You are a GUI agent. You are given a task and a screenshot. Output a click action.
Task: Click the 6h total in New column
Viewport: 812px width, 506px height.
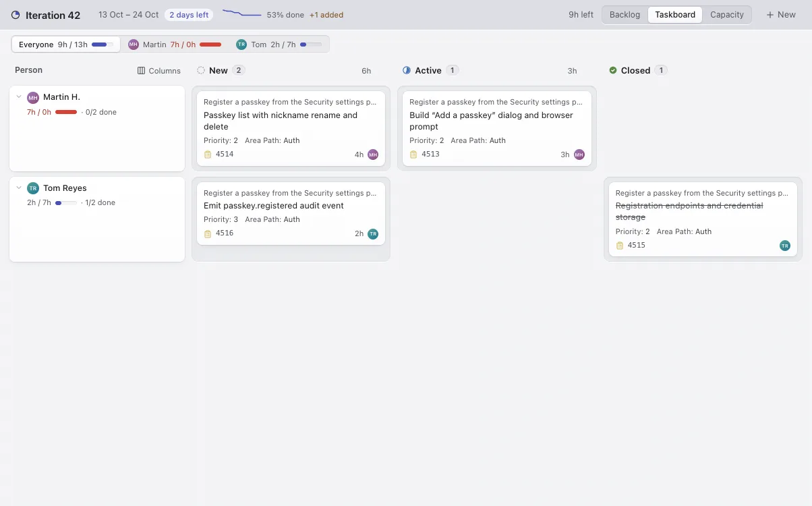point(366,71)
